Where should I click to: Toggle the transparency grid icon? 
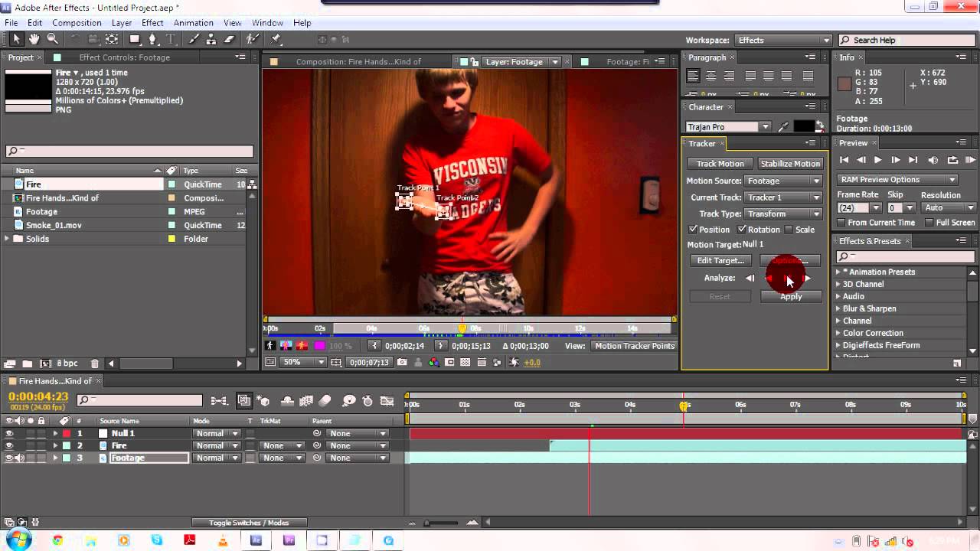(x=466, y=363)
